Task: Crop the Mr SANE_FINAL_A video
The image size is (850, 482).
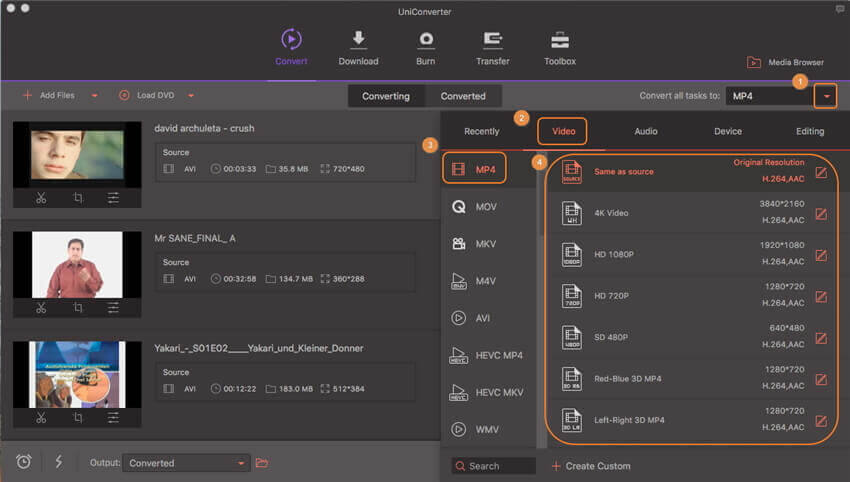Action: [78, 308]
